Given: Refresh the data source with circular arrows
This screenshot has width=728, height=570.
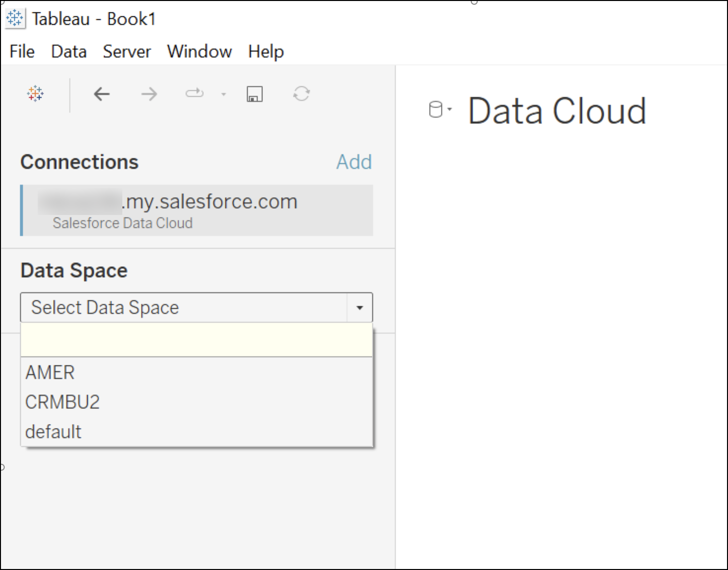Looking at the screenshot, I should click(x=301, y=93).
